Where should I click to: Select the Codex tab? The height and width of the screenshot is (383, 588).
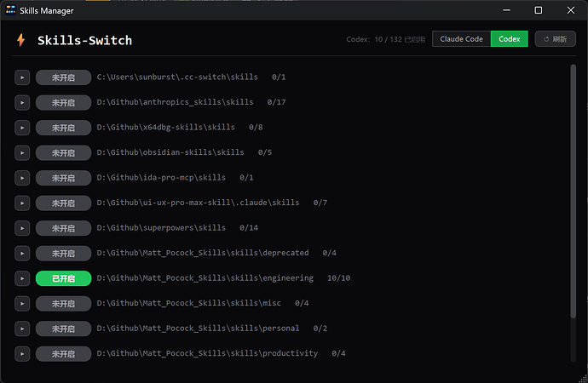coord(510,39)
